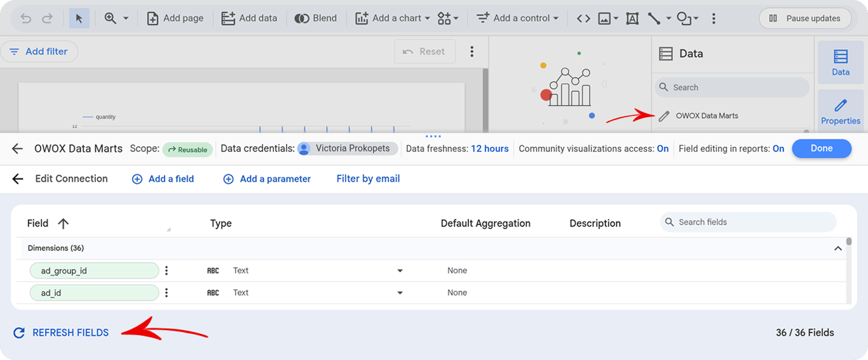Select the line drawing tool icon
Viewport: 868px width, 360px height.
tap(654, 18)
